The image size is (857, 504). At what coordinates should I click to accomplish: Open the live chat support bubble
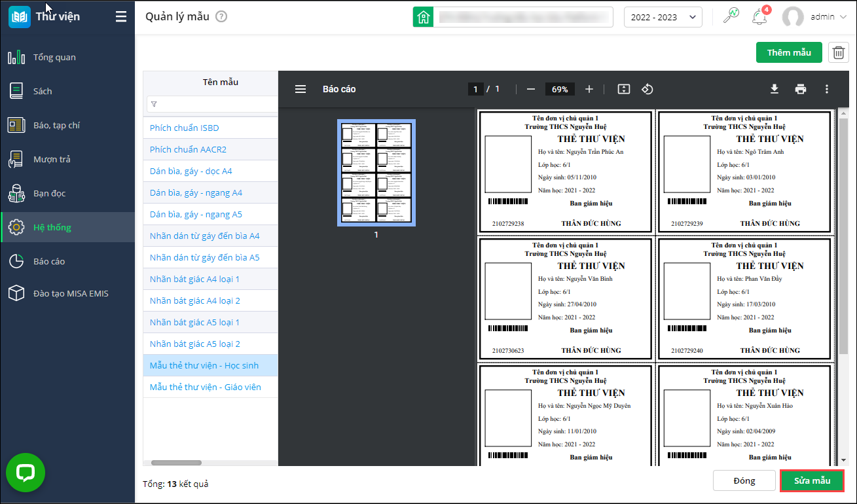[26, 473]
